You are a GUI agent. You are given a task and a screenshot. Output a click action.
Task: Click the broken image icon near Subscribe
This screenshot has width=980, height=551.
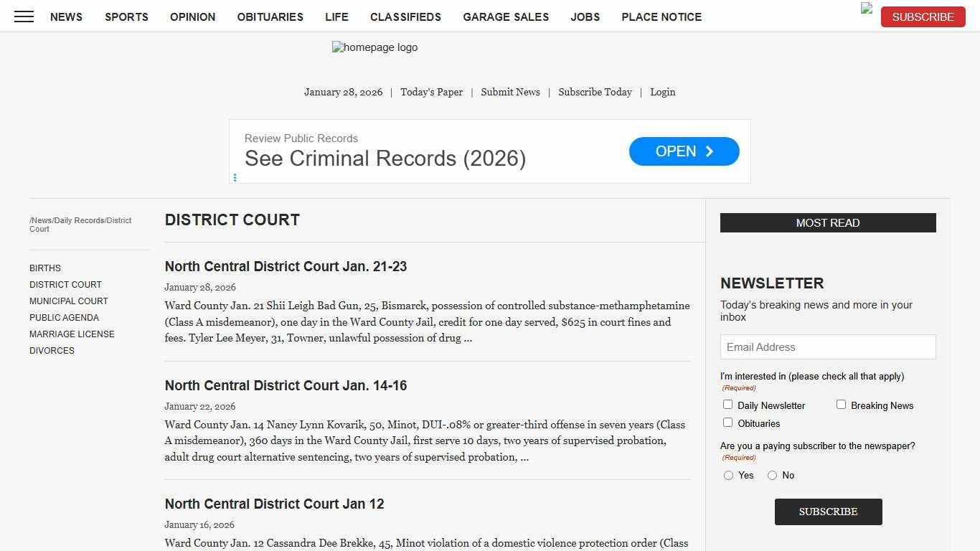(x=865, y=8)
